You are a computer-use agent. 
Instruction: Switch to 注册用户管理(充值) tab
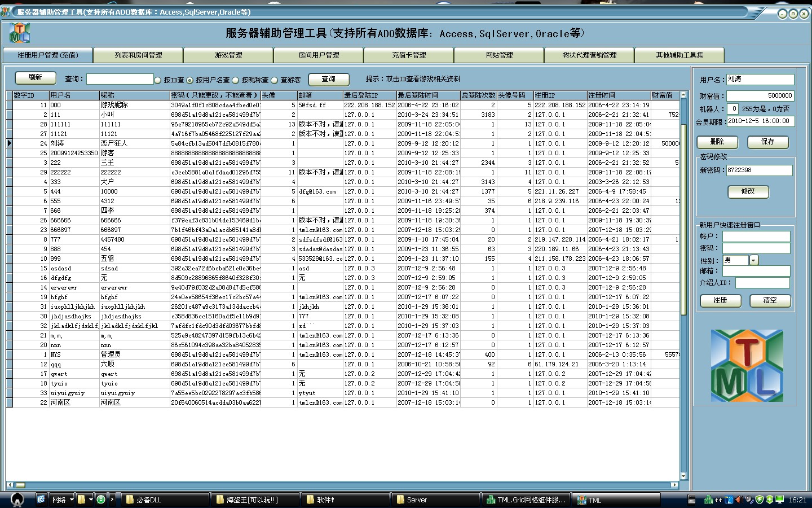coord(47,55)
